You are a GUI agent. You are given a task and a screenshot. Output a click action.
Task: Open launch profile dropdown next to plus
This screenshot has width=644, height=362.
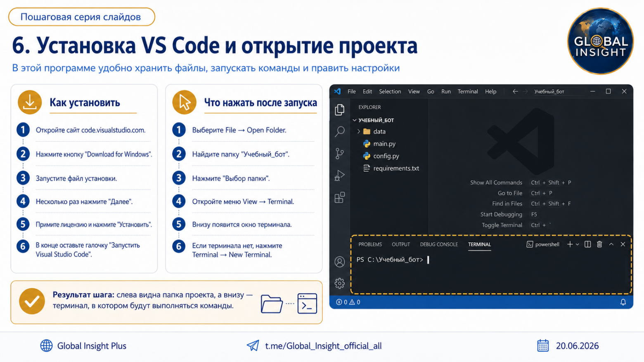(577, 244)
